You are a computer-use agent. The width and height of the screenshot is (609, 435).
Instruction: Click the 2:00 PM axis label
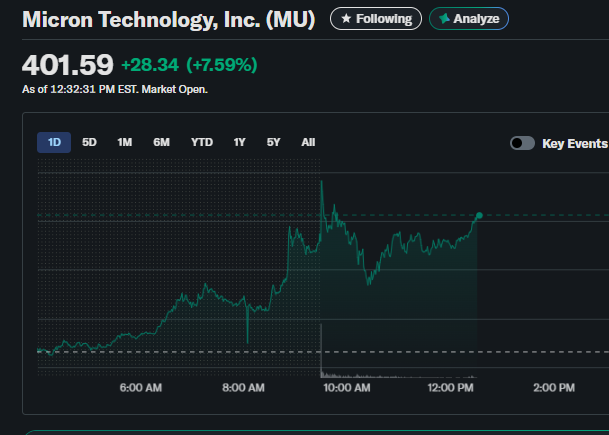point(554,388)
